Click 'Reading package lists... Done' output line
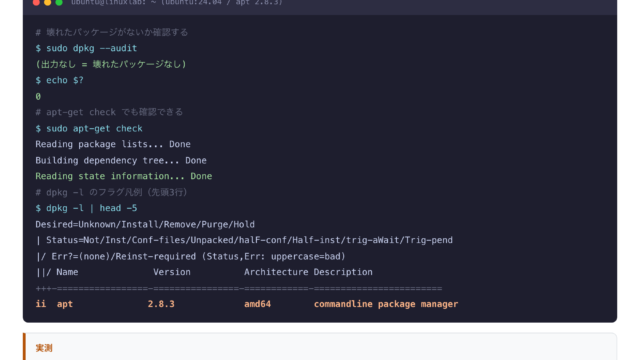The image size is (640, 360). pos(113,144)
